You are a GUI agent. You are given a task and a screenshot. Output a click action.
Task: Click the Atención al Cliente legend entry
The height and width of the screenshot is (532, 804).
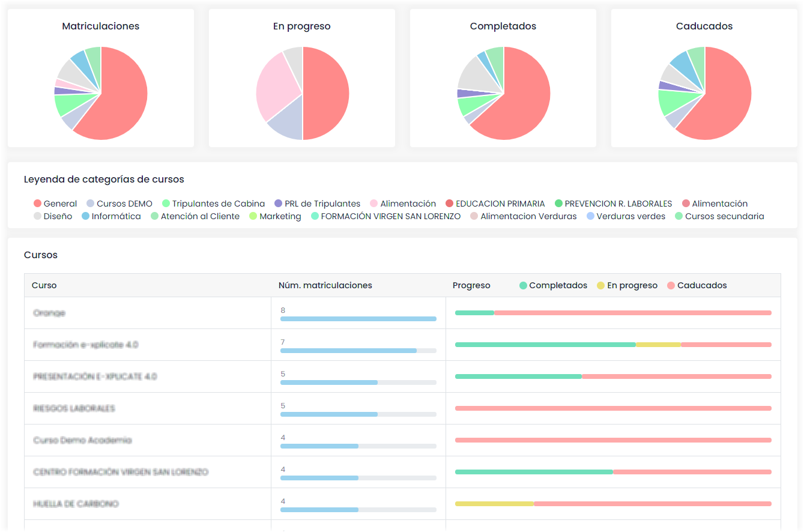(x=195, y=216)
